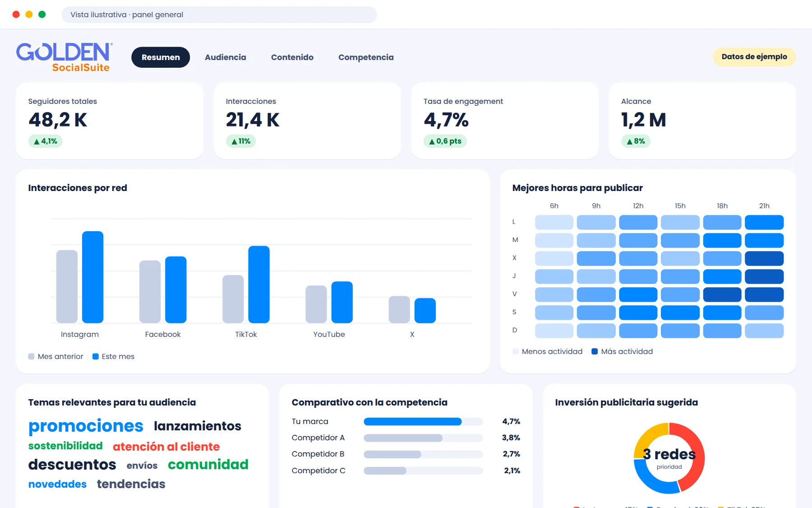Click the yellow minimize window dot
Viewport: 812px width, 508px height.
click(29, 14)
